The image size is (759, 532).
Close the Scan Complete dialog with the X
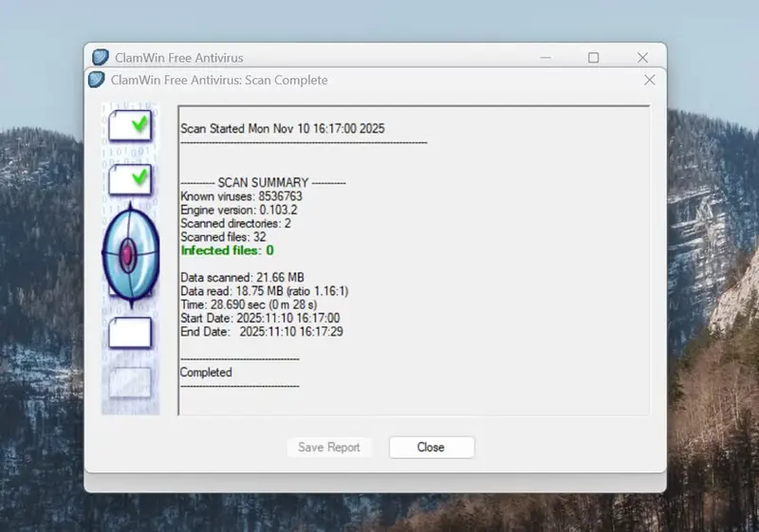649,80
